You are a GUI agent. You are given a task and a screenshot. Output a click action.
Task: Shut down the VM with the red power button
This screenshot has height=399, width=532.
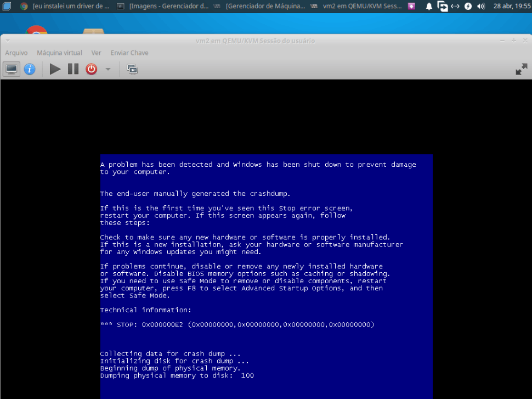coord(91,69)
